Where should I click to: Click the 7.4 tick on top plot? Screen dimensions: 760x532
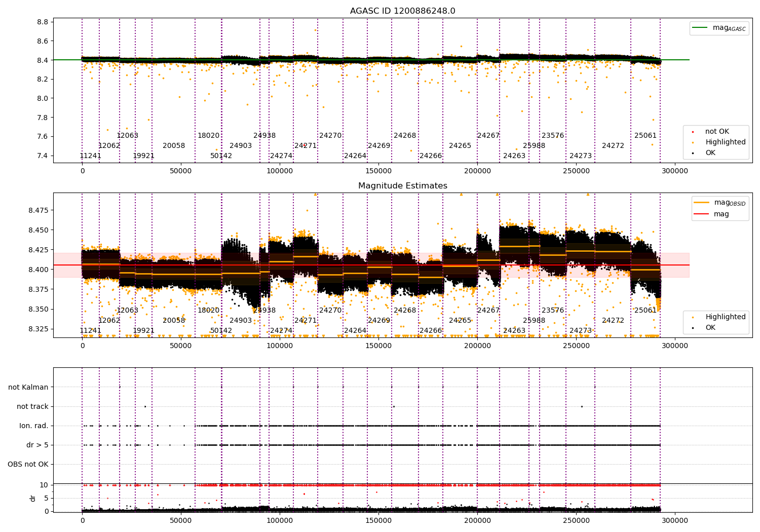43,156
